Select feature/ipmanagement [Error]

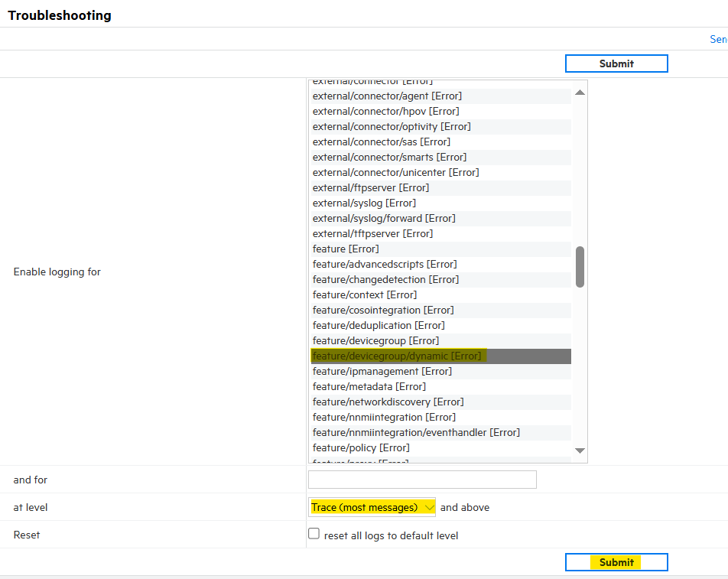(x=440, y=372)
